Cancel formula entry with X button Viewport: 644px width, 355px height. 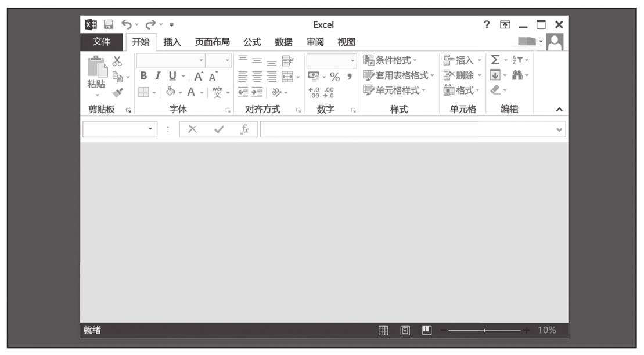click(192, 129)
